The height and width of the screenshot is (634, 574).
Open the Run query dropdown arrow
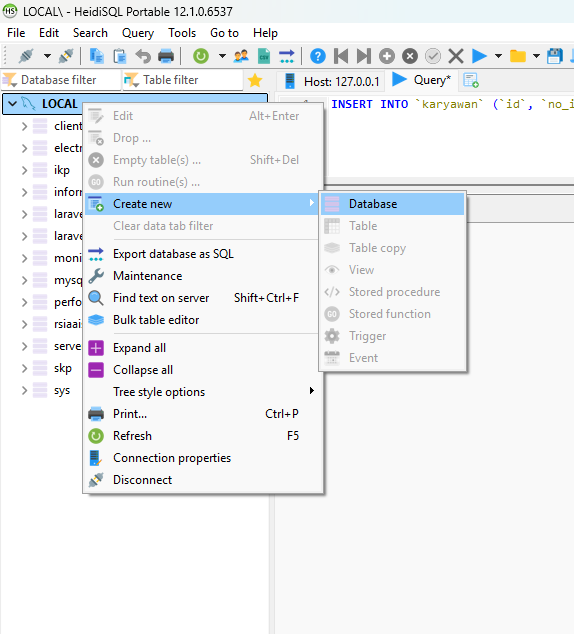point(498,56)
